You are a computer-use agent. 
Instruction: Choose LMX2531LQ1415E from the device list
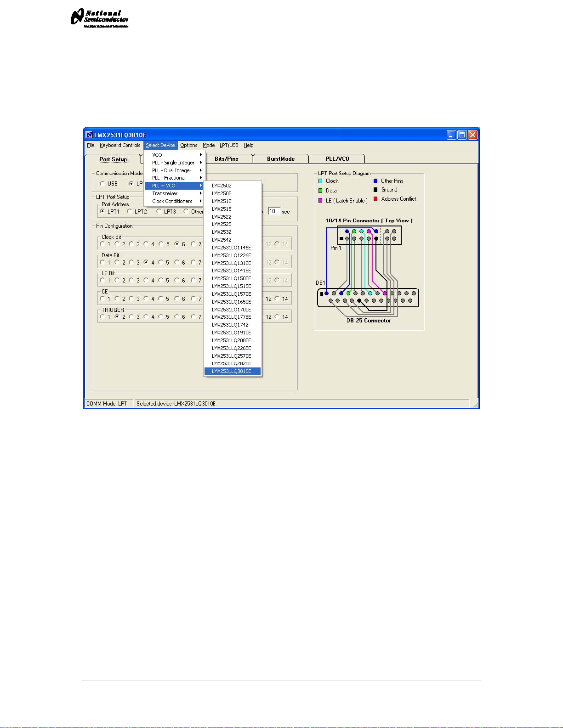click(x=233, y=271)
